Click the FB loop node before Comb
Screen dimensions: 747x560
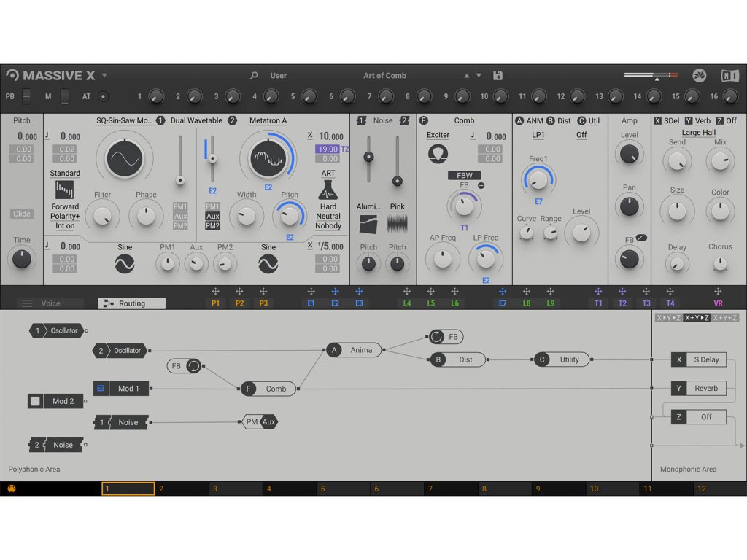coord(185,366)
